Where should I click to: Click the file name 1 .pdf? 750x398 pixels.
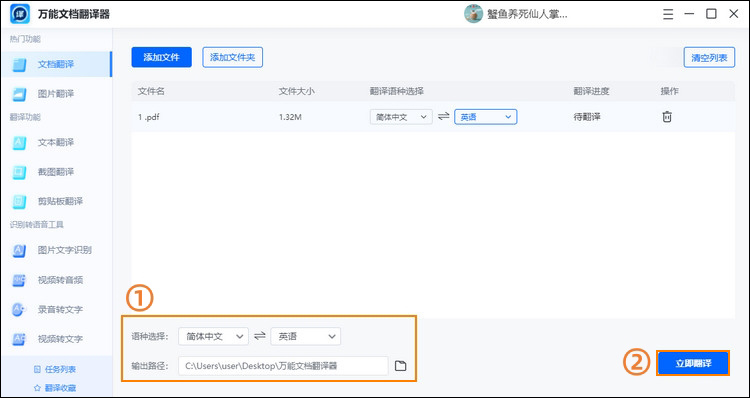point(148,117)
